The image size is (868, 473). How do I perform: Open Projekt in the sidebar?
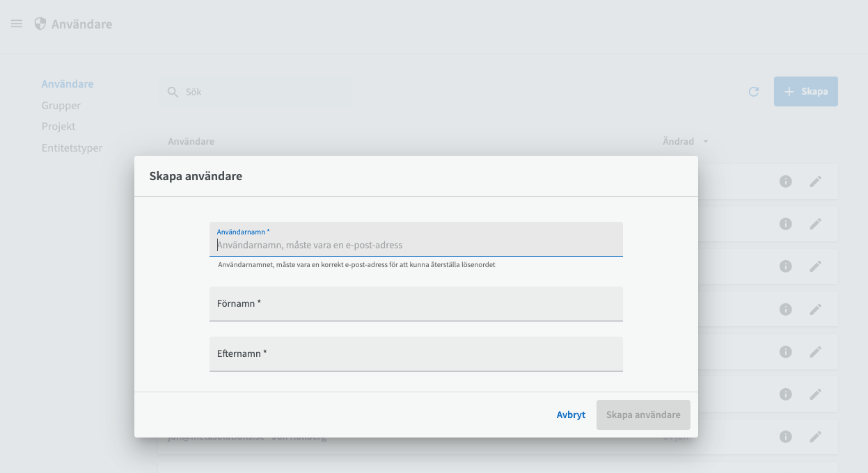(58, 127)
